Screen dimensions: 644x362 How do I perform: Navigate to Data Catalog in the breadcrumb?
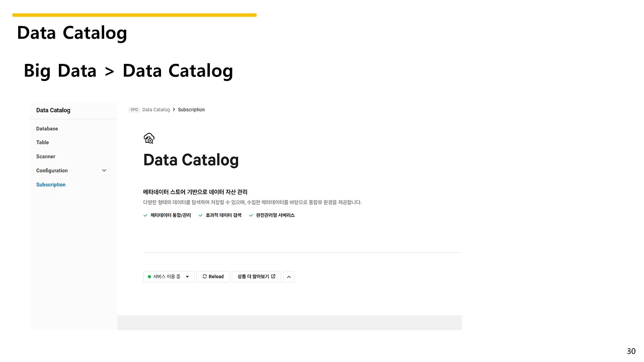156,110
